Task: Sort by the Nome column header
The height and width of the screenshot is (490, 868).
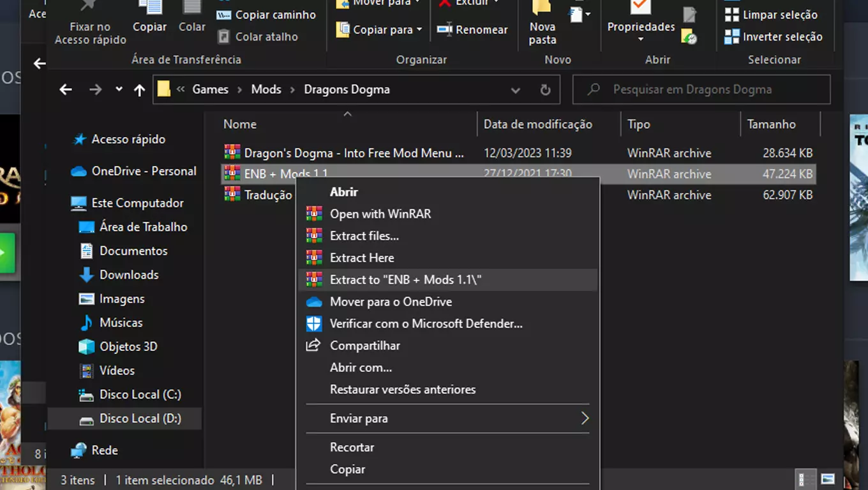Action: coord(348,124)
